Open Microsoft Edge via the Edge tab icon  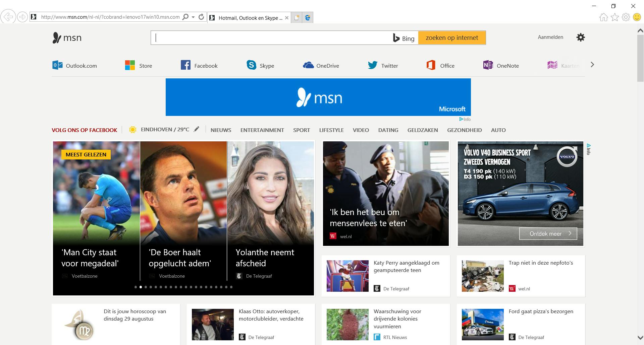[308, 18]
